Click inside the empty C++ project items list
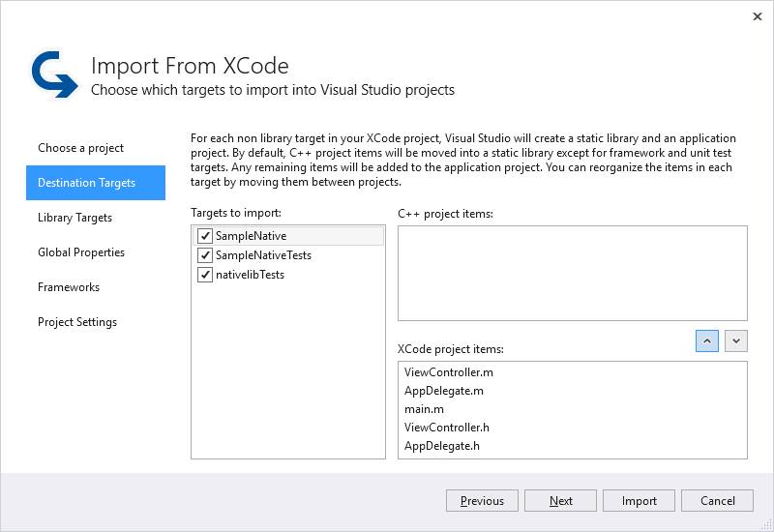This screenshot has height=532, width=774. click(573, 274)
